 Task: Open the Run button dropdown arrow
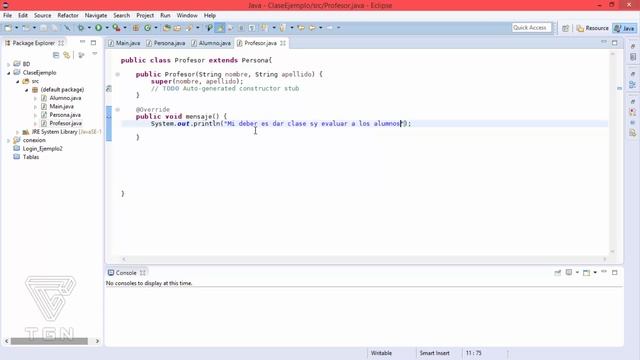click(107, 28)
